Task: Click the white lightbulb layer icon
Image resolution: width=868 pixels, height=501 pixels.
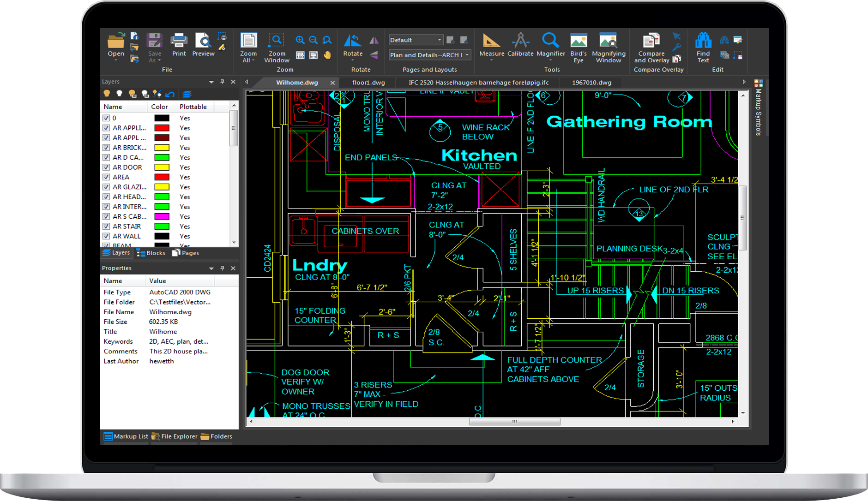Action: coord(119,94)
